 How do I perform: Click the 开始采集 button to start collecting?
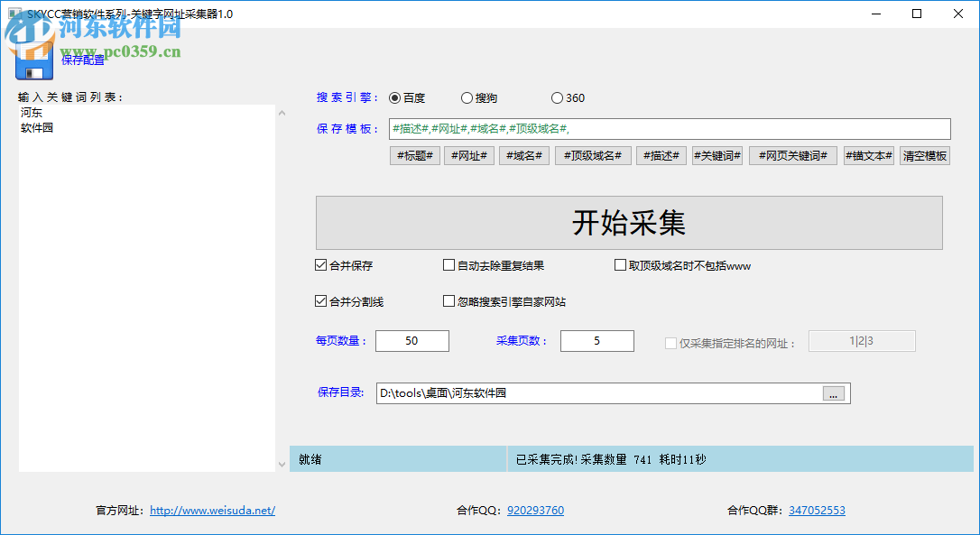[632, 223]
